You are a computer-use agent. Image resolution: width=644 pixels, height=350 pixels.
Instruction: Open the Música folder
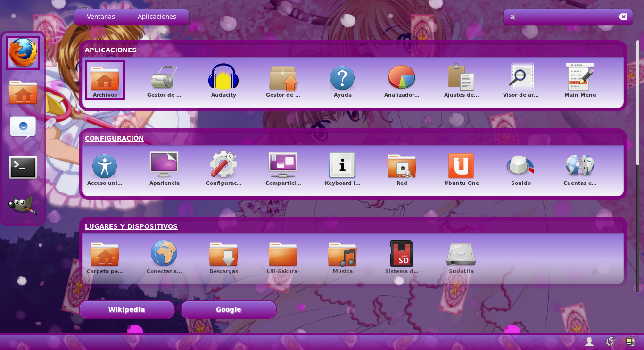click(342, 257)
